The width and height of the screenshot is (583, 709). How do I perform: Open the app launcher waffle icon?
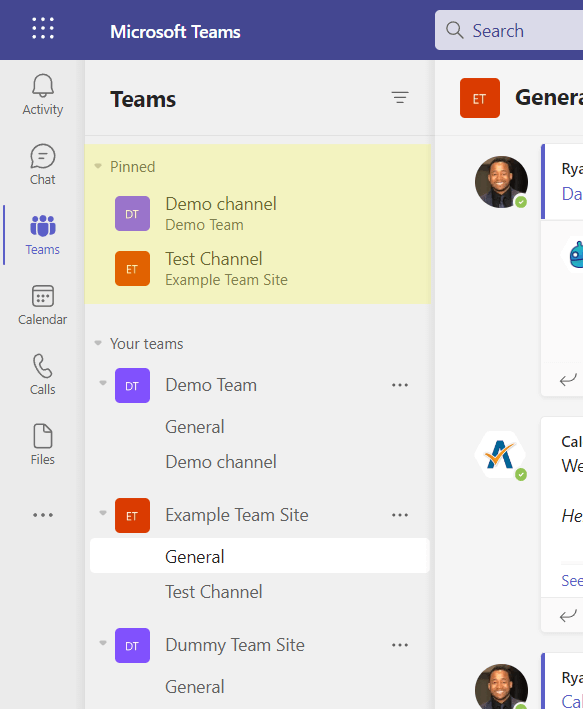(43, 28)
